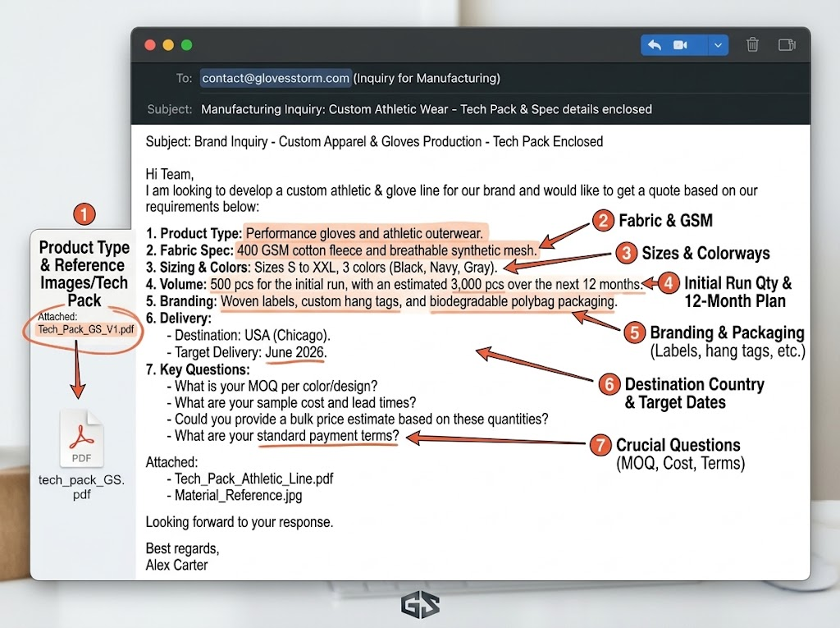Expand the dropdown chevron beside the camera icon
The height and width of the screenshot is (628, 840).
718,46
